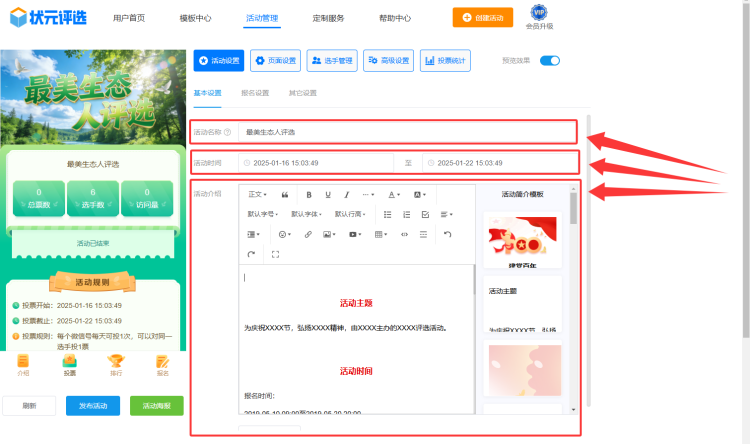Viewport: 750px width, 444px height.
Task: Select the 活动主题 text intro template
Action: pos(522,304)
